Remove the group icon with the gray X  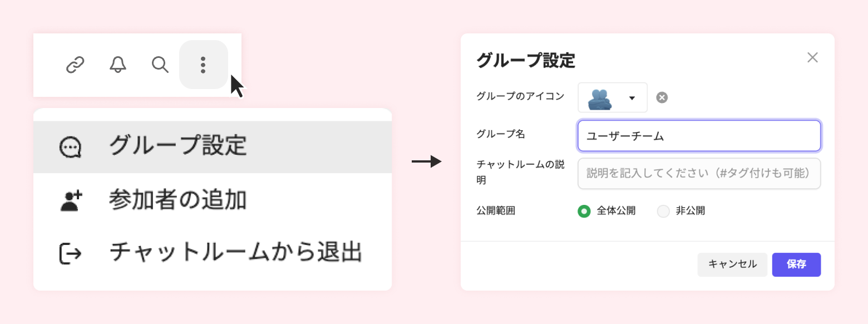(x=662, y=98)
